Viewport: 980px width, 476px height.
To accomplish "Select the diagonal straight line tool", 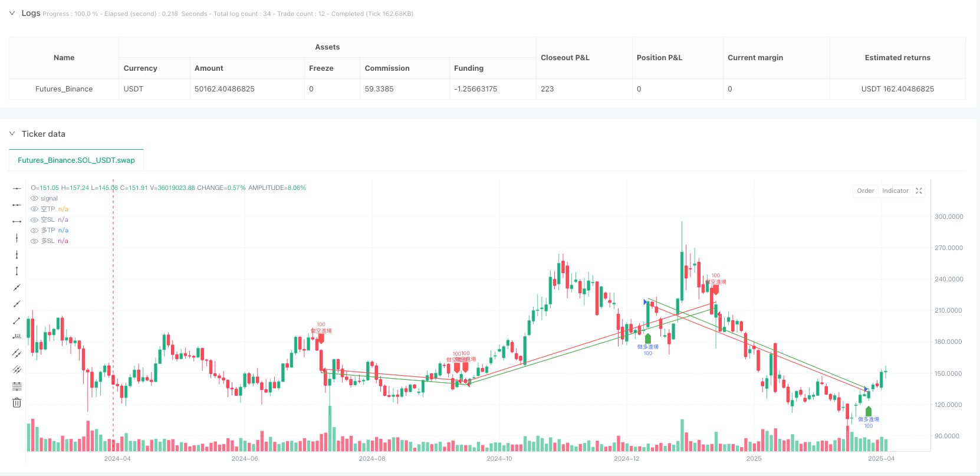I will click(x=17, y=287).
